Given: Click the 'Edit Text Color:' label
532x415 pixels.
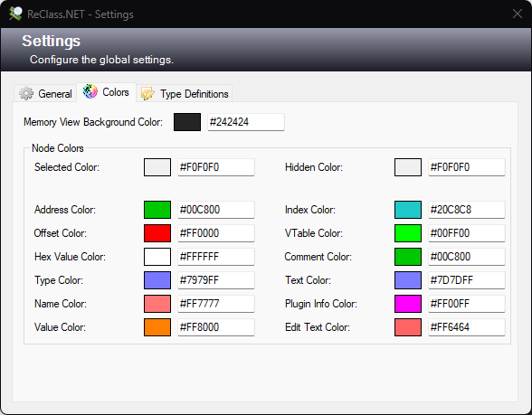Looking at the screenshot, I should point(318,327).
